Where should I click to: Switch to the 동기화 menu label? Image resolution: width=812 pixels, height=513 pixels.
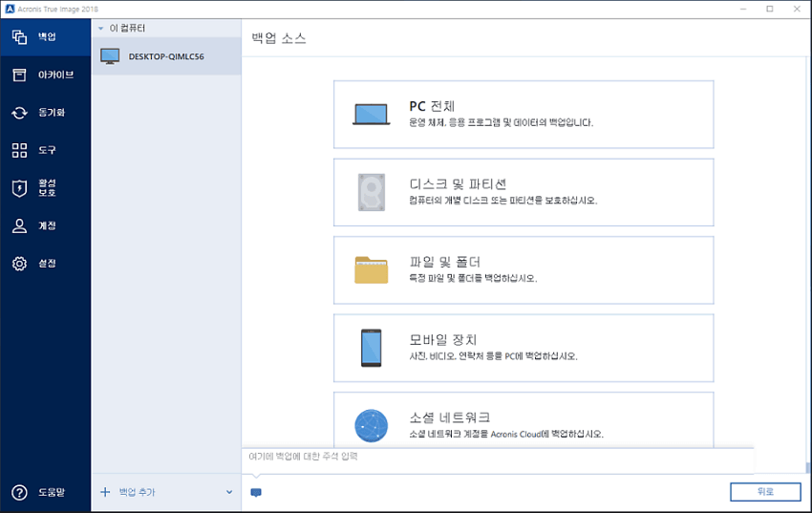[x=52, y=113]
